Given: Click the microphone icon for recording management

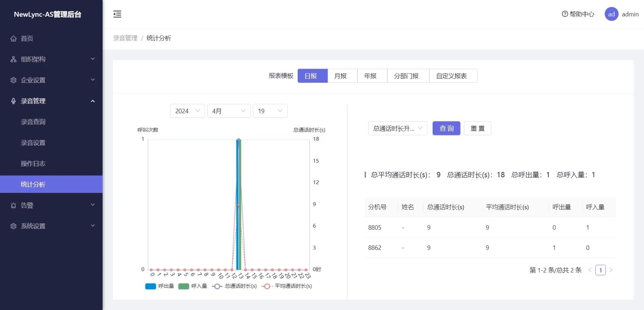Looking at the screenshot, I should (x=14, y=101).
